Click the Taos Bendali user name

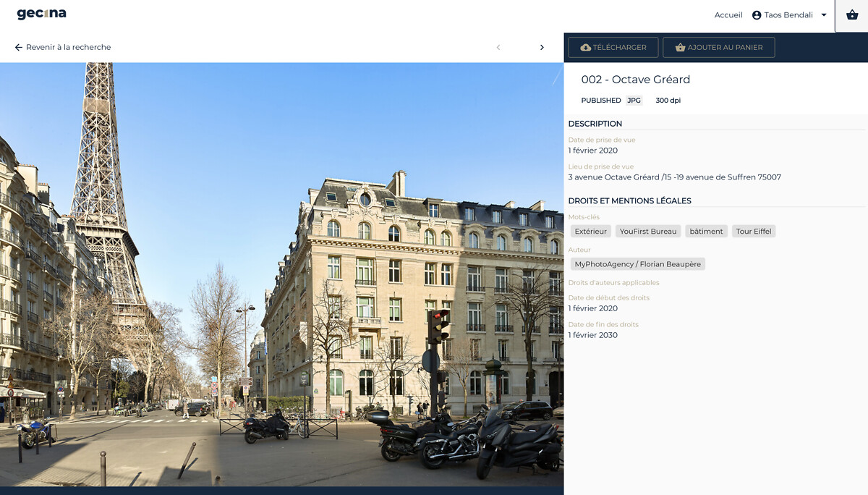pos(788,15)
